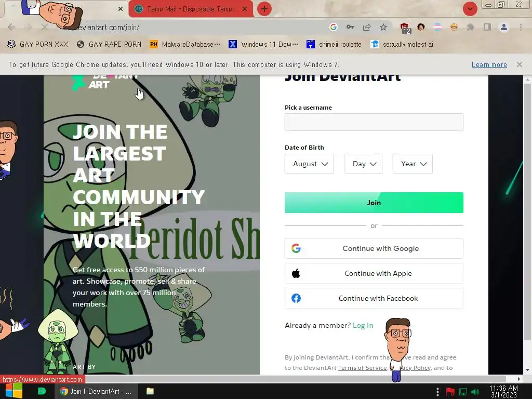532x399 pixels.
Task: Bookmark this page with the star
Action: (383, 27)
